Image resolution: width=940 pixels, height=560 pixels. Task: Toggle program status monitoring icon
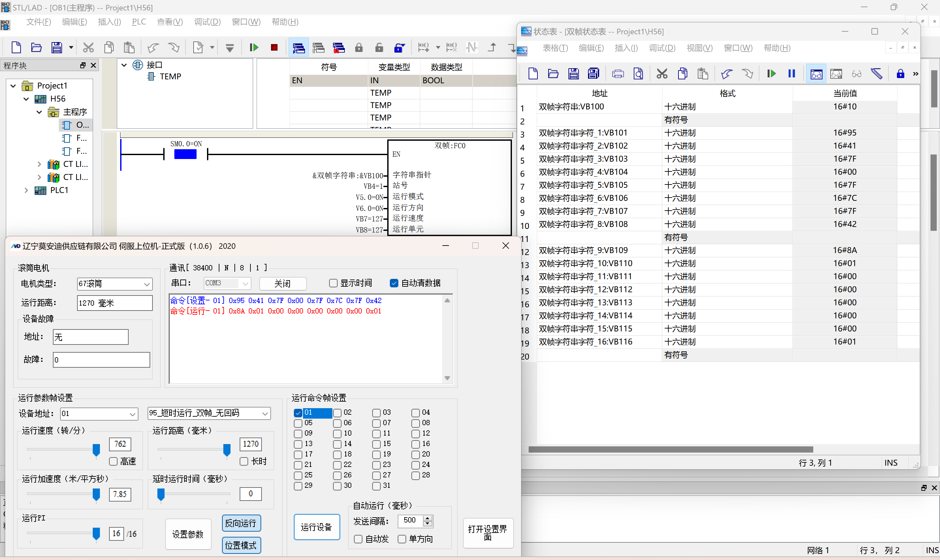click(299, 48)
